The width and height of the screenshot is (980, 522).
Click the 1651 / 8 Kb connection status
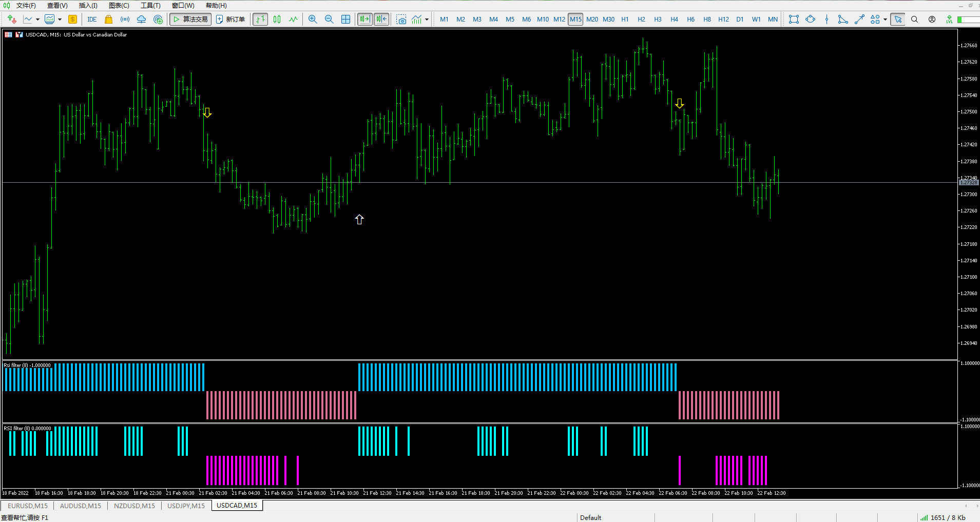point(943,517)
